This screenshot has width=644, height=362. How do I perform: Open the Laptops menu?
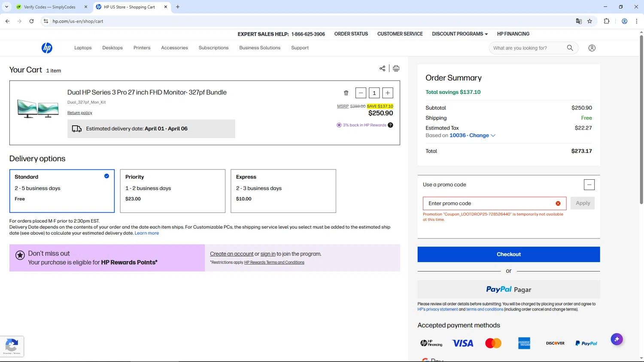(x=83, y=48)
